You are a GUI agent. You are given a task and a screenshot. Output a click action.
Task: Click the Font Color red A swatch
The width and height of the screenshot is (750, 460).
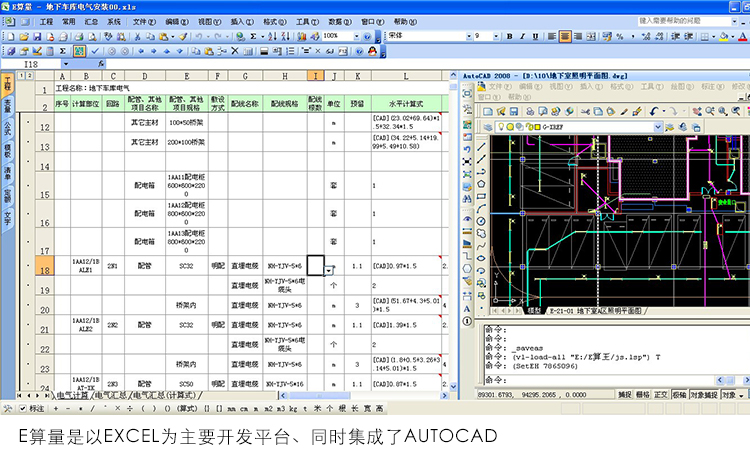(742, 36)
